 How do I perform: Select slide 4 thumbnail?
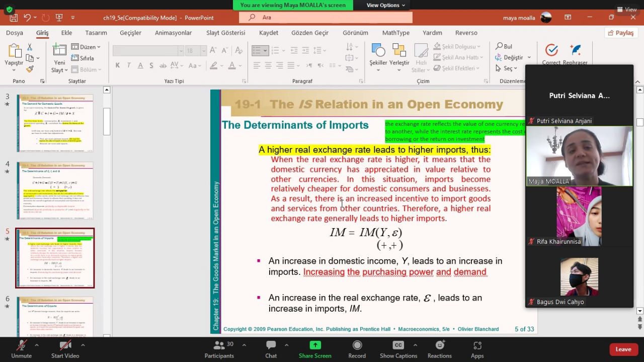point(55,190)
